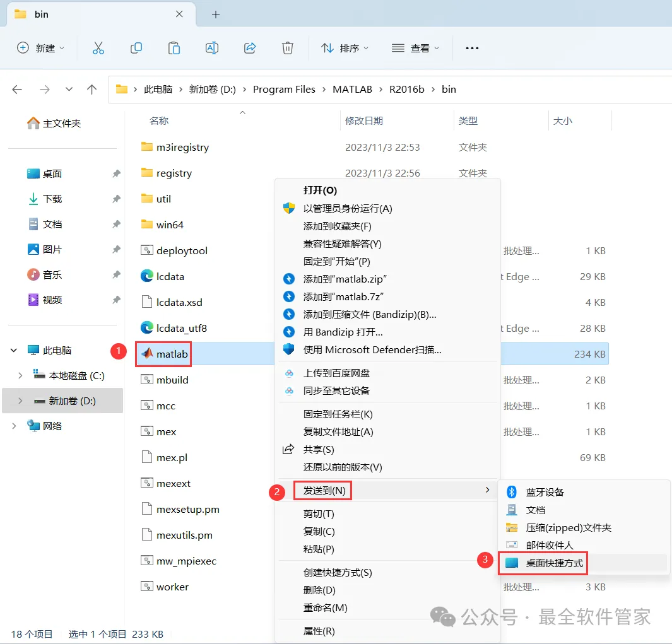Select 本地磁盘 (C:) drive
The height and width of the screenshot is (644, 672).
pos(69,376)
